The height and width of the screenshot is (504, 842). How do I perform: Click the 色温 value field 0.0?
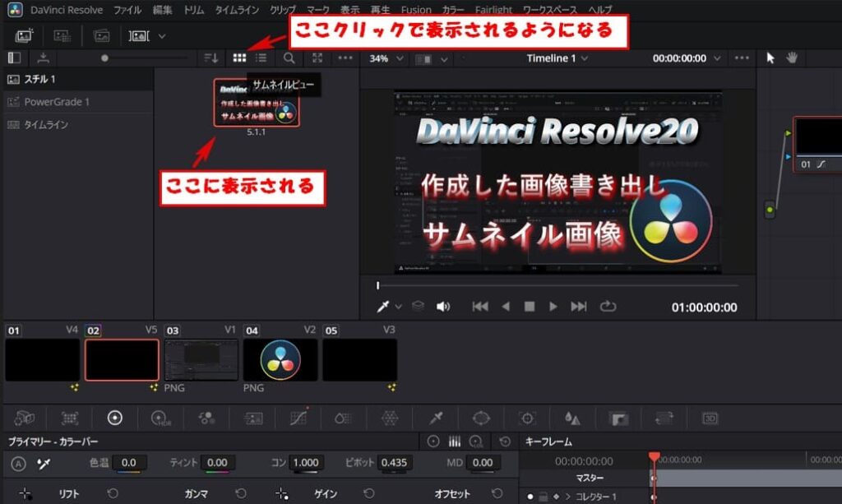coord(129,463)
